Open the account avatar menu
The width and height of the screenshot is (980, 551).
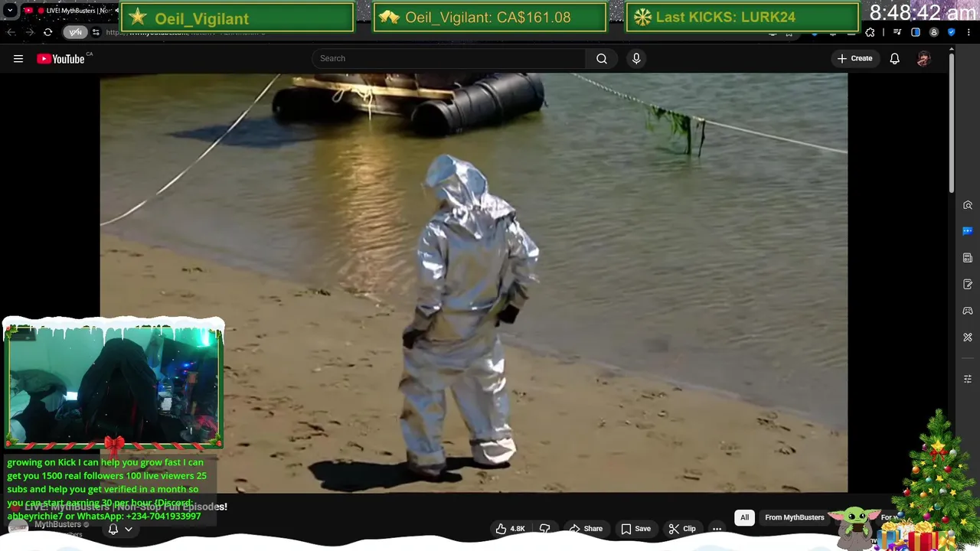coord(924,58)
